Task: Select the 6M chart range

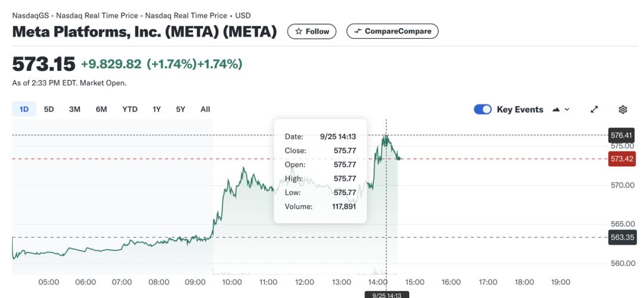Action: coord(101,109)
